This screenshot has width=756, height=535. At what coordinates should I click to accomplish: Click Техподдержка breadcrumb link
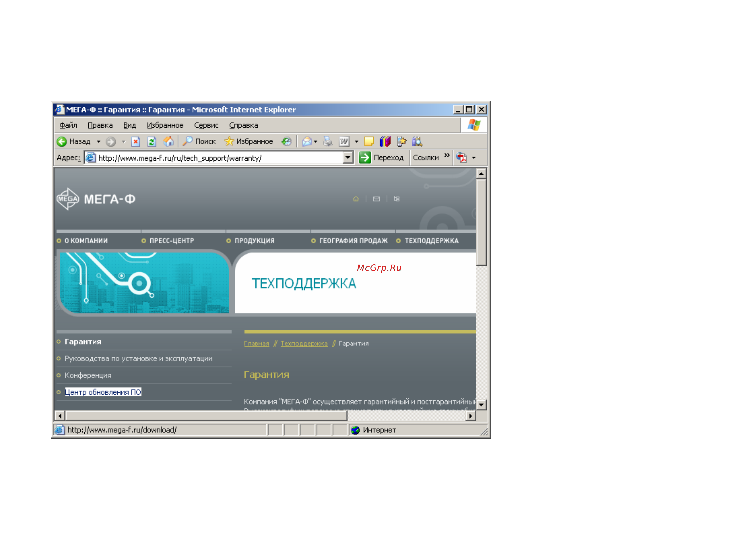click(x=304, y=343)
